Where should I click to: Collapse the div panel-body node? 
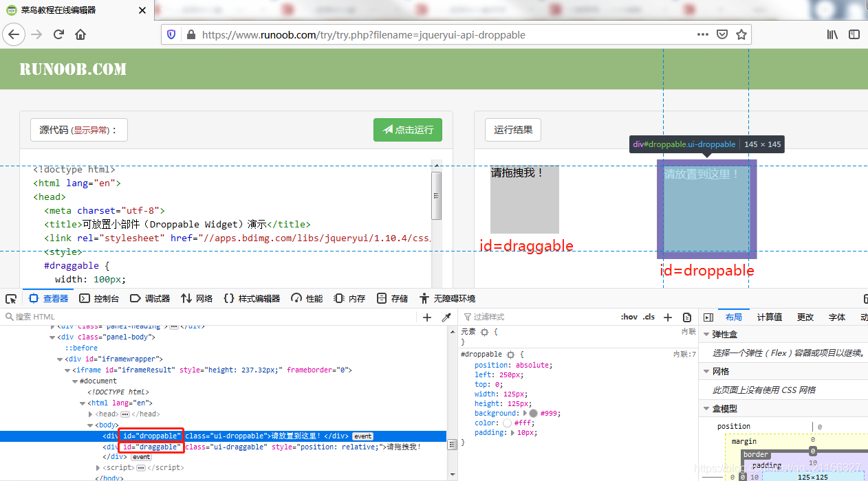point(52,337)
